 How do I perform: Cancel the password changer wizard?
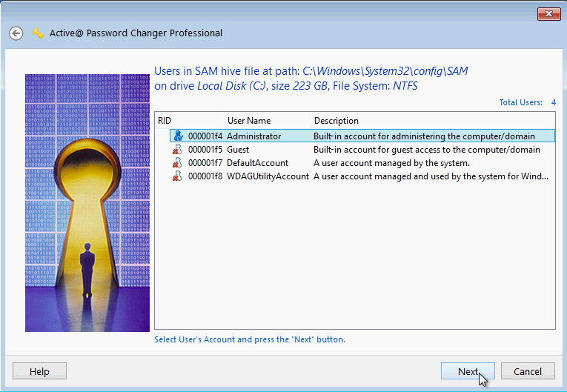(x=528, y=371)
